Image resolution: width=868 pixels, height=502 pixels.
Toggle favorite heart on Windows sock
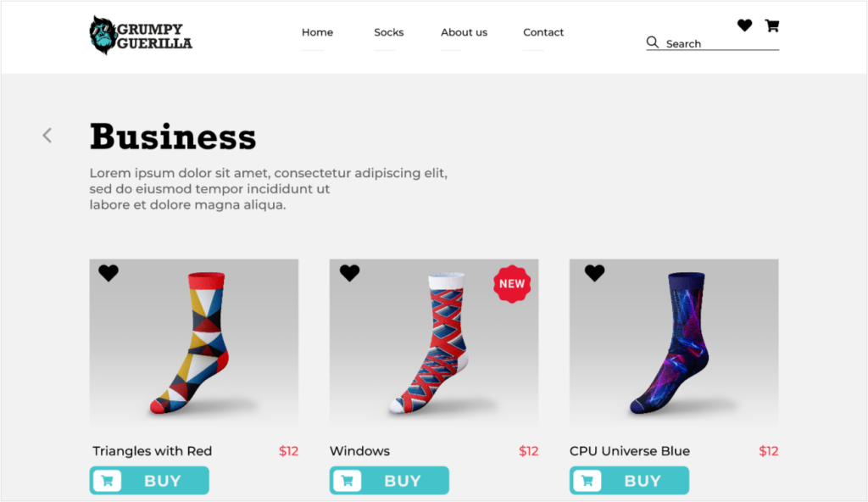(350, 272)
